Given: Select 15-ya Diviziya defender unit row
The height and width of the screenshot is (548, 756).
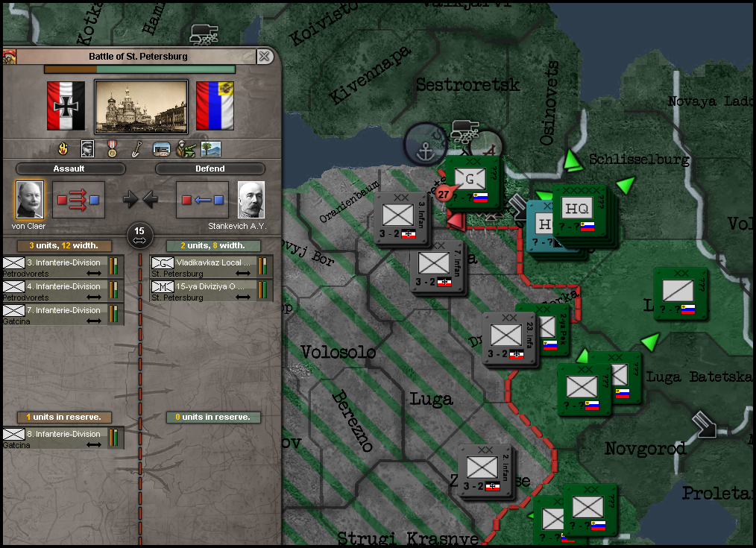Looking at the screenshot, I should 211,291.
